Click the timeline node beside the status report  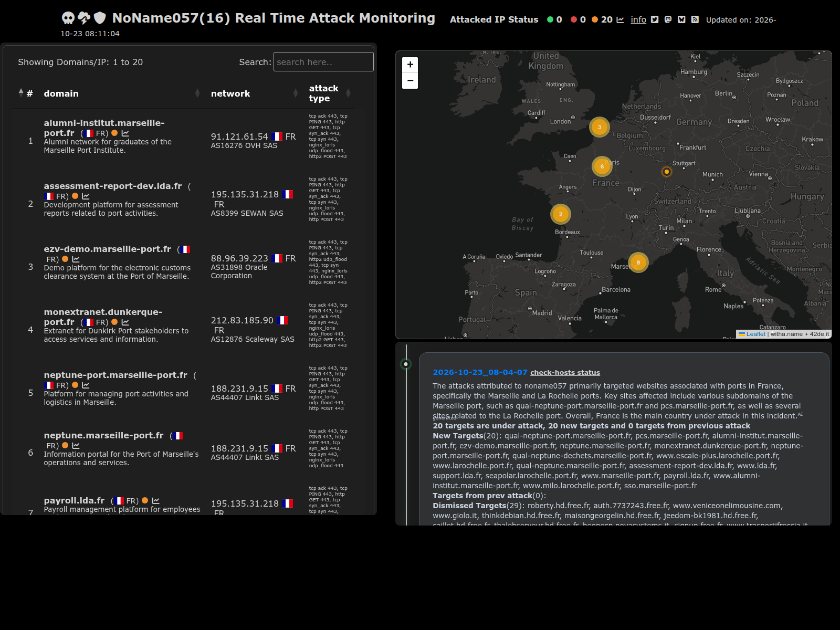click(x=406, y=364)
